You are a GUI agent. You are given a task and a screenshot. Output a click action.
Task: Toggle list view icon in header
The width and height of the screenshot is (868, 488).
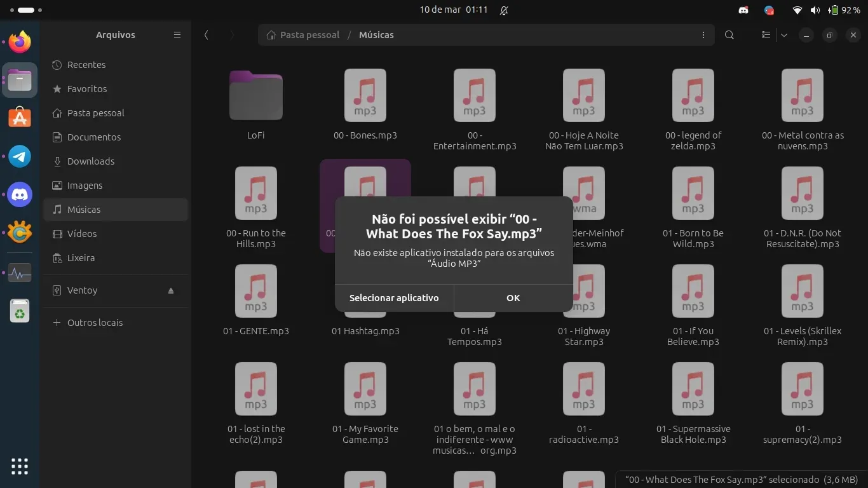766,35
